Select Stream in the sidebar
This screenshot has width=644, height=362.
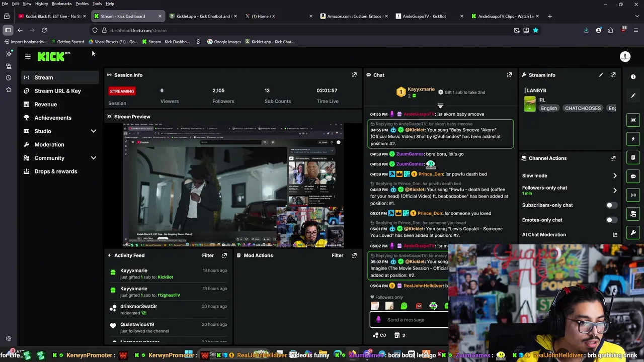coord(60,77)
